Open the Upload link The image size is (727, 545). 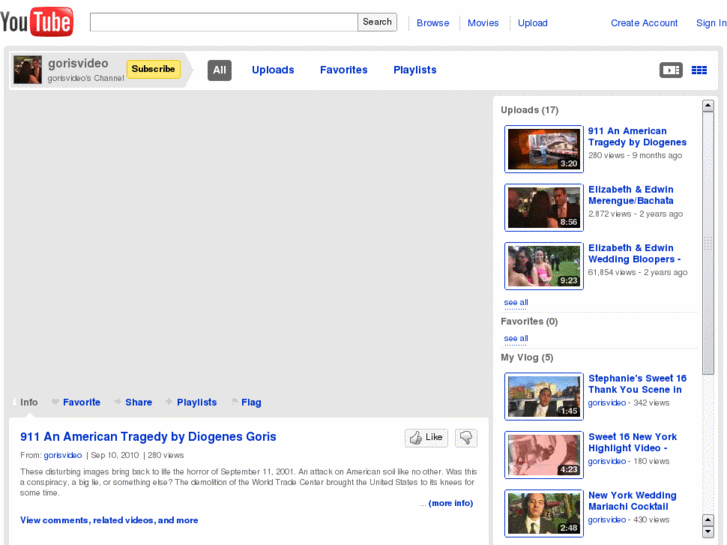[532, 23]
